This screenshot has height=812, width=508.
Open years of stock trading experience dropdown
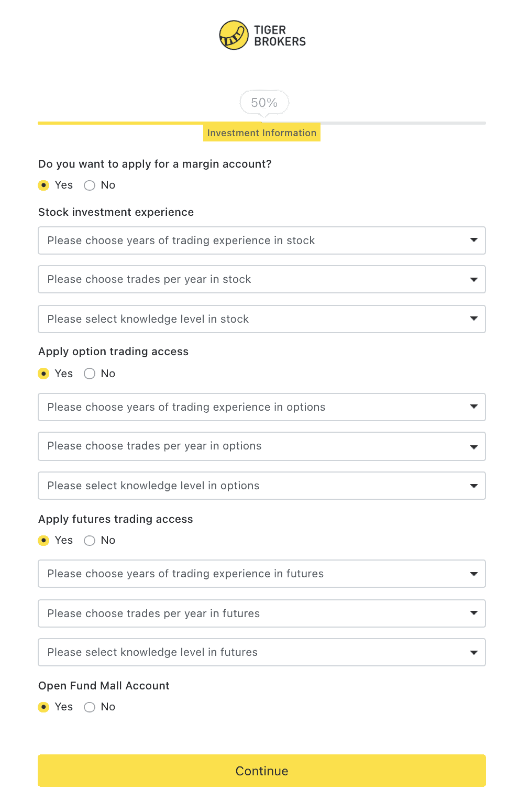tap(261, 240)
